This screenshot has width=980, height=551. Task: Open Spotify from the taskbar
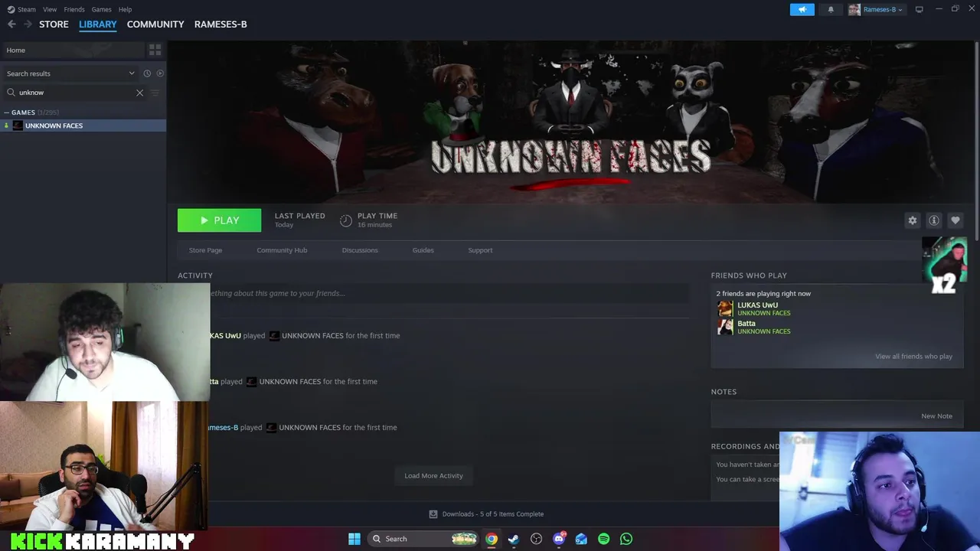603,539
